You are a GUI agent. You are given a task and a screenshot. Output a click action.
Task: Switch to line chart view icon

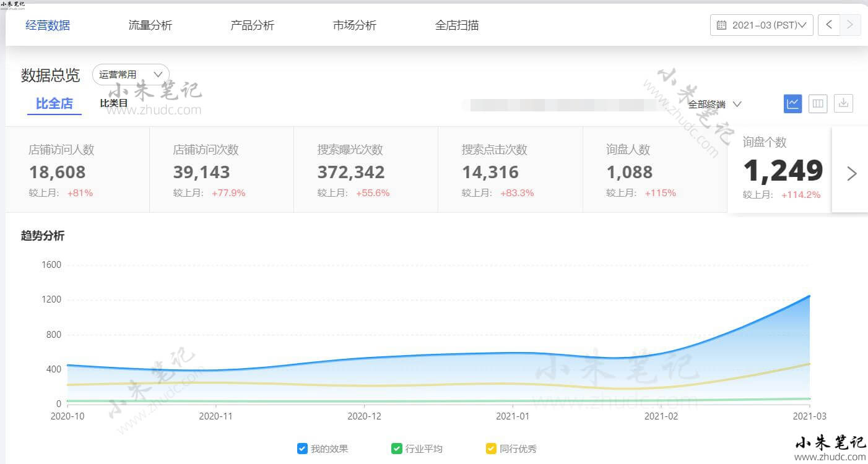[792, 104]
